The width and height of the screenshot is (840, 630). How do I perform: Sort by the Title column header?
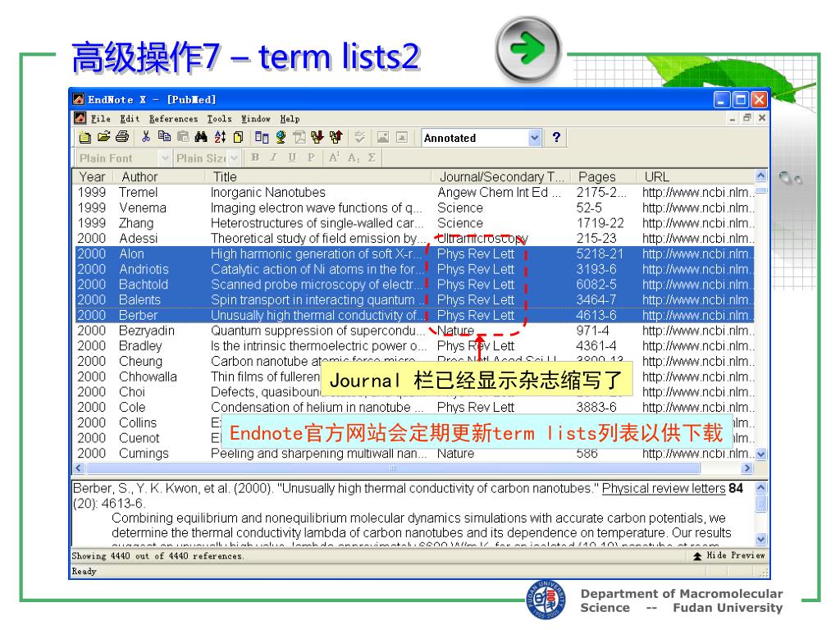[x=318, y=177]
